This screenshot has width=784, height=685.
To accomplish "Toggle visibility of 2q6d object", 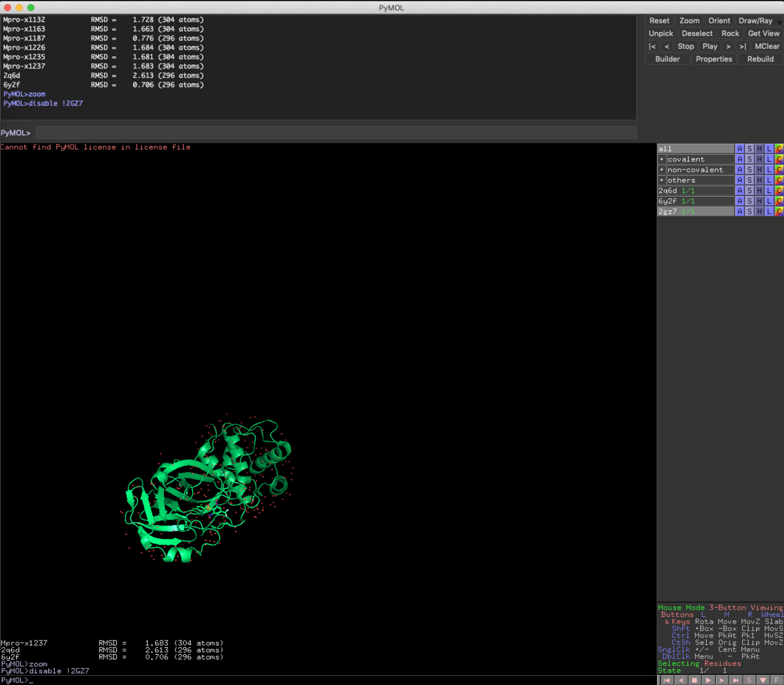I will 695,191.
